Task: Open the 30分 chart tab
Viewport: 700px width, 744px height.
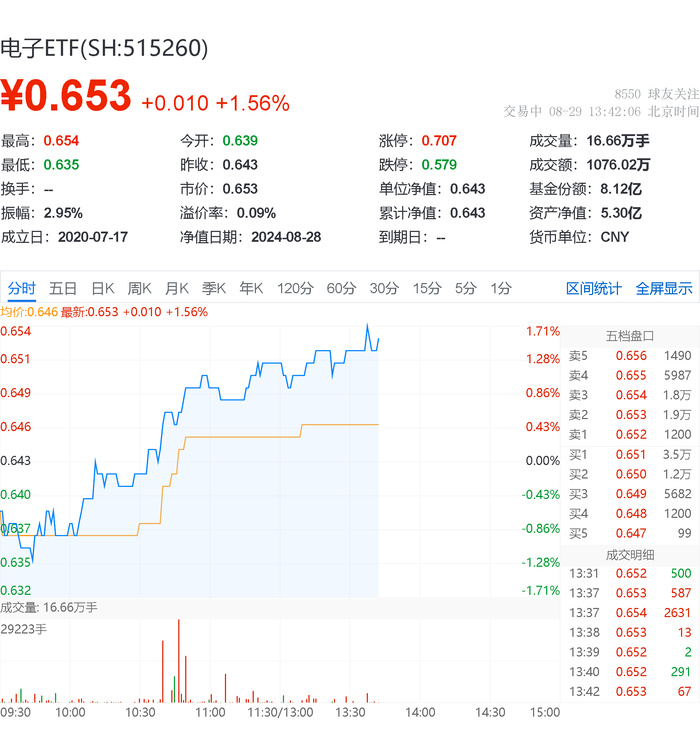Action: click(x=384, y=288)
